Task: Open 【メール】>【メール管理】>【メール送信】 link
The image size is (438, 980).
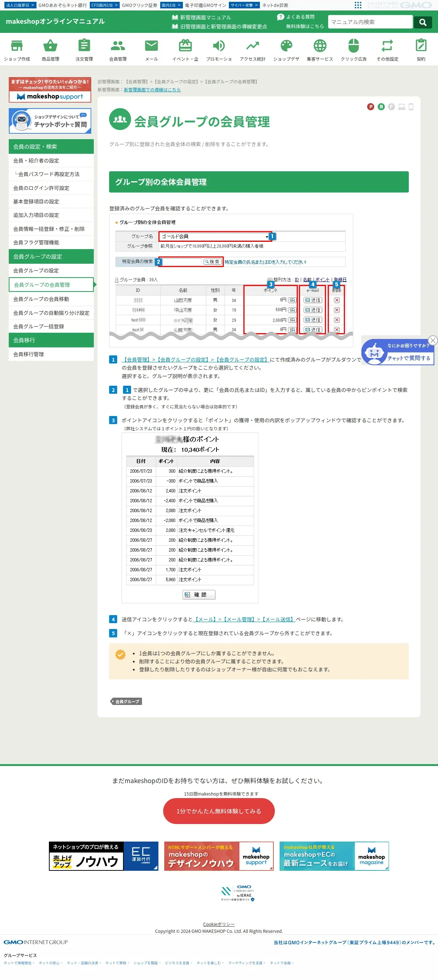Action: pyautogui.click(x=244, y=619)
